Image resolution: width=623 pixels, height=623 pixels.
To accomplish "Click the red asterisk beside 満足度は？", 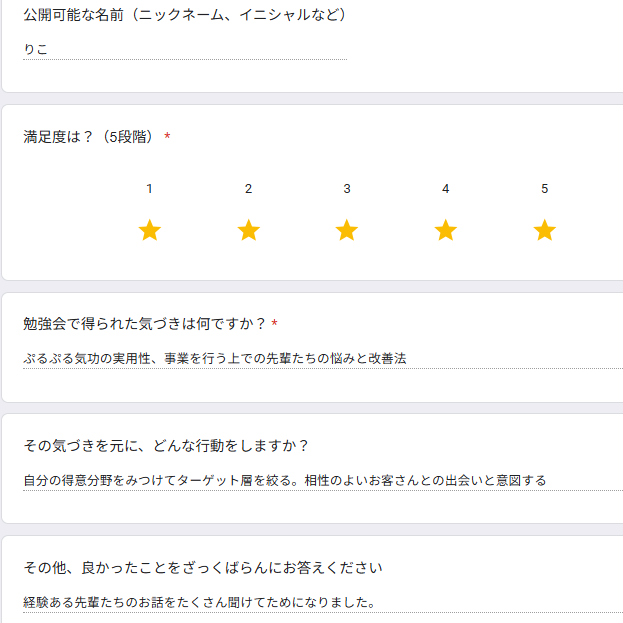I will [x=167, y=137].
